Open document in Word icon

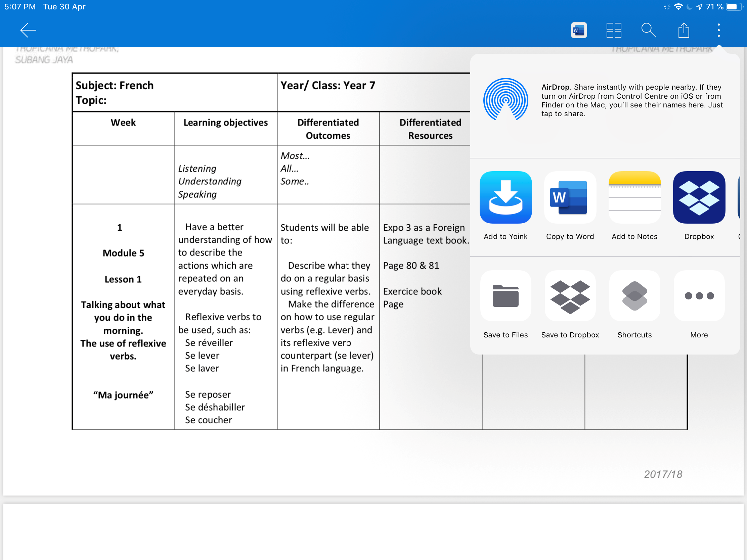click(x=579, y=30)
